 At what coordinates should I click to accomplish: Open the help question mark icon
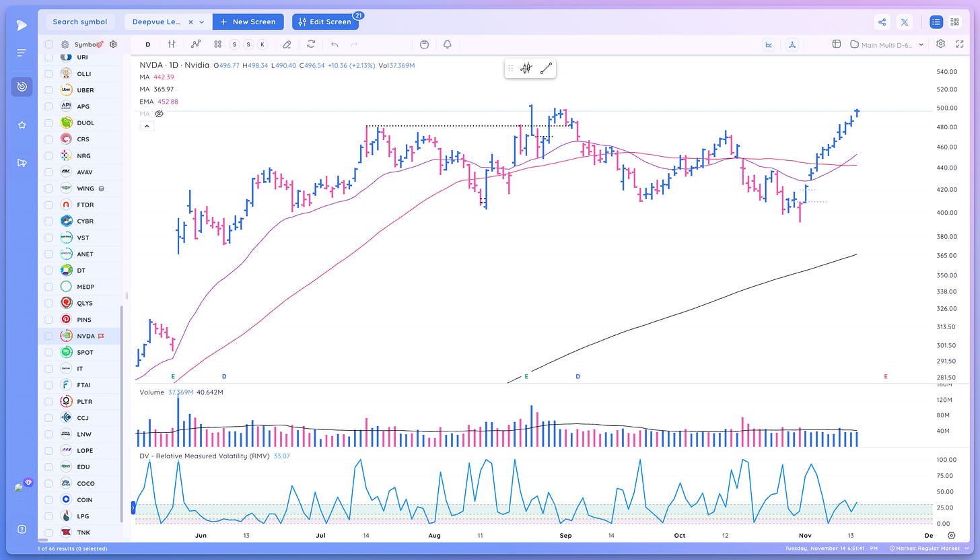pos(22,529)
